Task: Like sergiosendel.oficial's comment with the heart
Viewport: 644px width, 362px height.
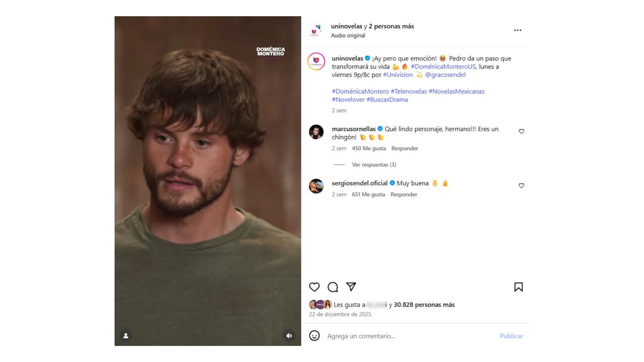Action: point(521,186)
